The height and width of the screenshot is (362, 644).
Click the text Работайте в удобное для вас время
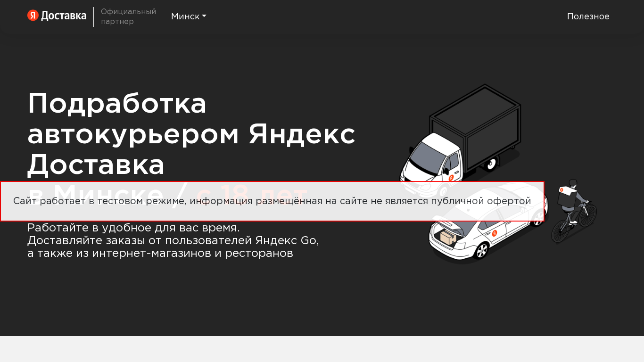(133, 228)
